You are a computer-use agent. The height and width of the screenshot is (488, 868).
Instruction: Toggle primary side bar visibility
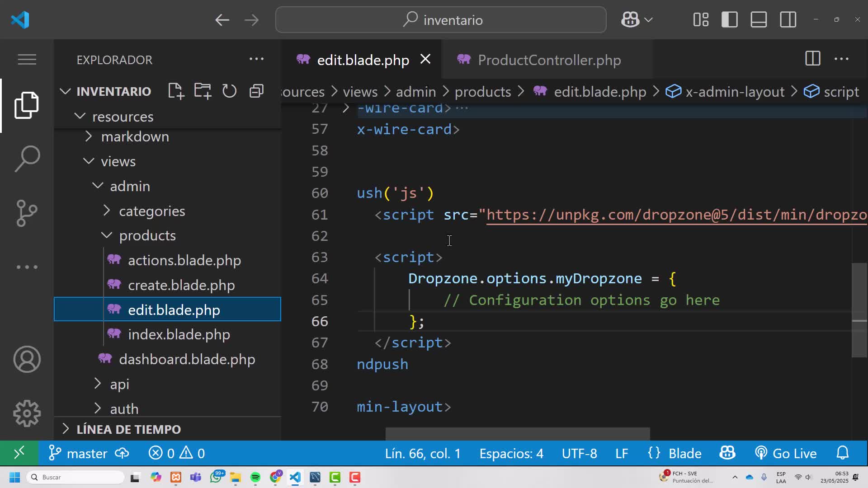coord(730,20)
